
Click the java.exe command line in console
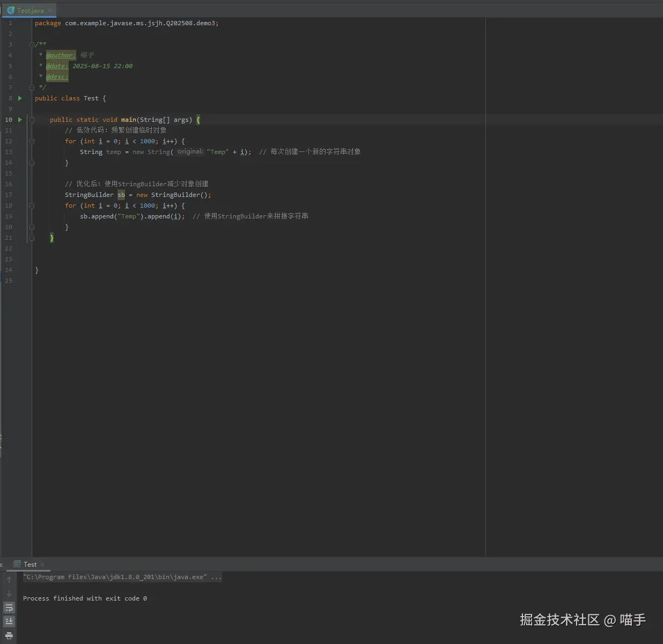tap(122, 577)
